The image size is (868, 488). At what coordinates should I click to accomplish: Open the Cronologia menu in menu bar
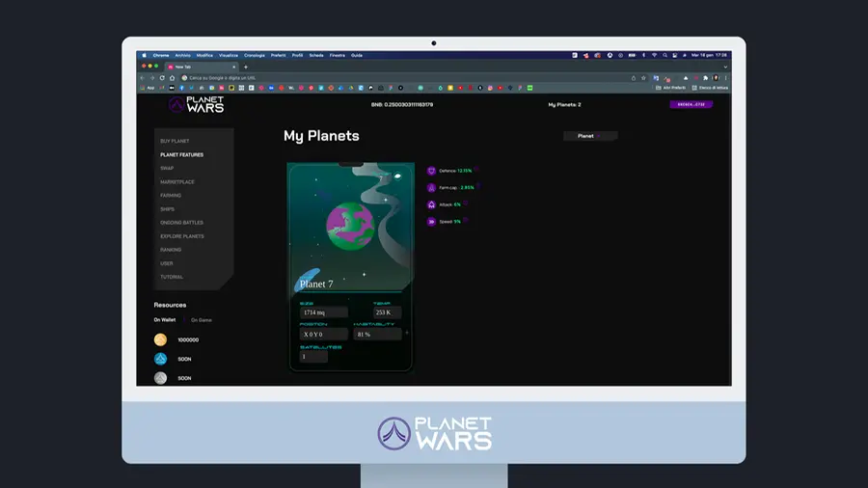[254, 55]
